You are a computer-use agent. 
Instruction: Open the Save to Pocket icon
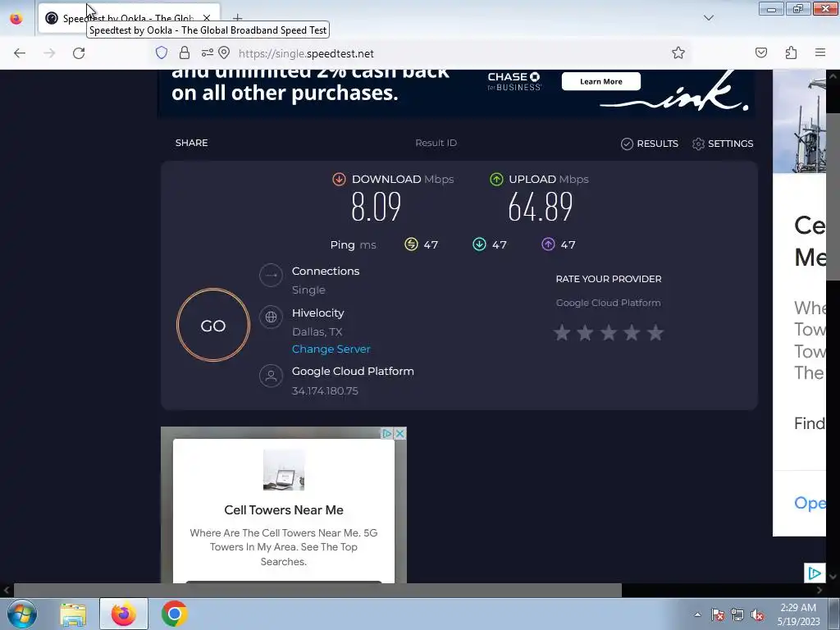point(761,52)
